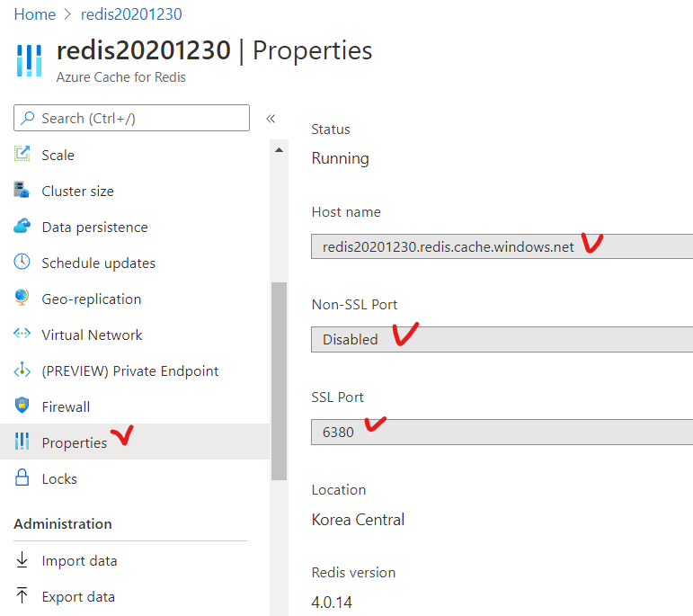Click the Firewall shield icon
Viewport: 693px width, 616px height.
(x=22, y=406)
